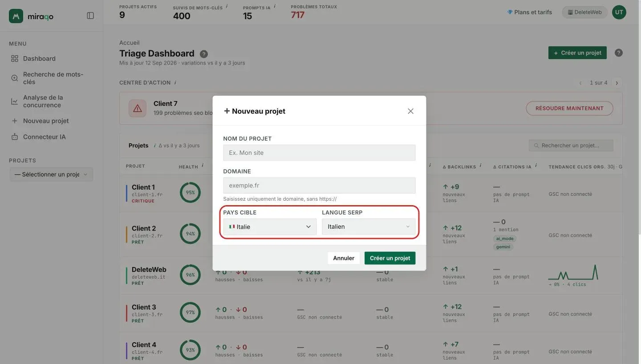
Task: Open the Pays cible dropdown showing Italie
Action: point(270,227)
